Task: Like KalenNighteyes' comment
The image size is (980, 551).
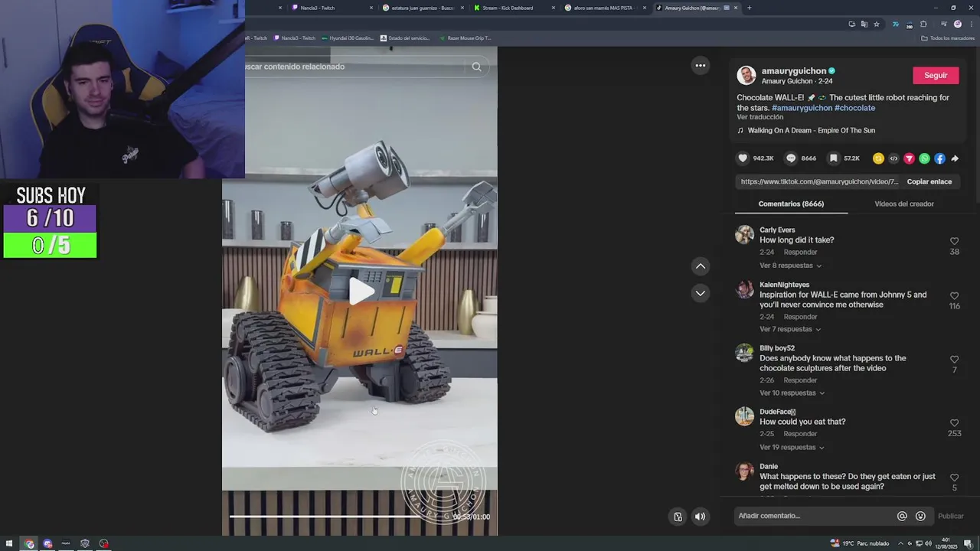Action: tap(954, 295)
